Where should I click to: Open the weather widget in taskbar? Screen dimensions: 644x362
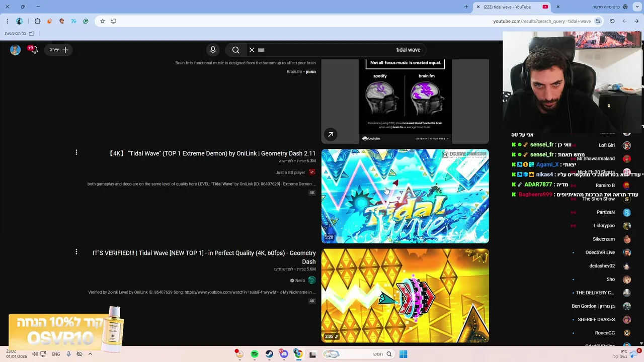click(x=626, y=354)
